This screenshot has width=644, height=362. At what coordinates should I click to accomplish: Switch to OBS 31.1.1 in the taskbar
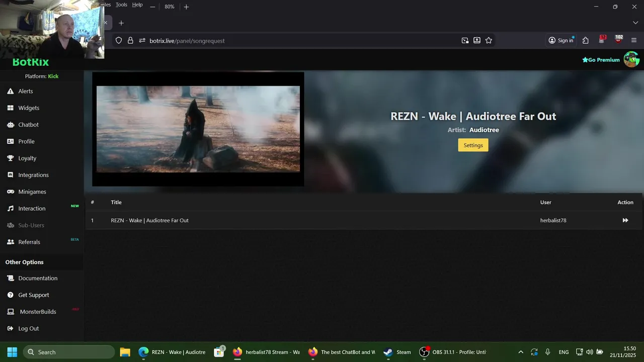[453, 352]
